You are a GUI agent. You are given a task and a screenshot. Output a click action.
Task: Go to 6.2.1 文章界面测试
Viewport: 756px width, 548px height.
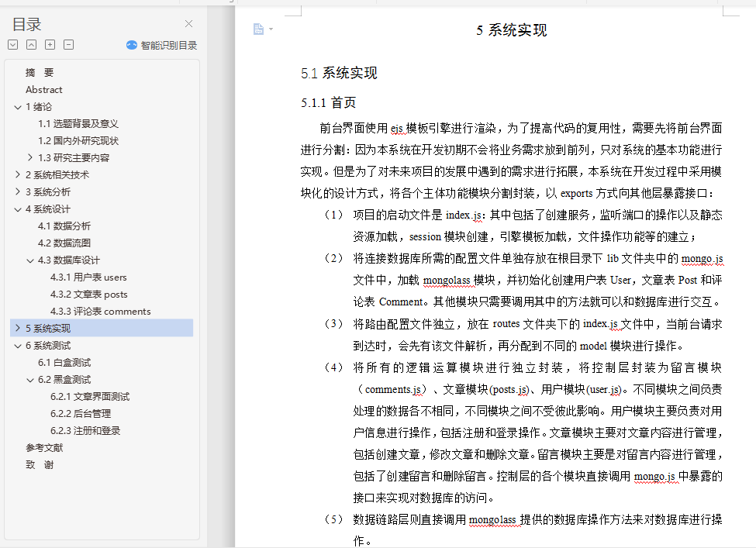pyautogui.click(x=90, y=397)
